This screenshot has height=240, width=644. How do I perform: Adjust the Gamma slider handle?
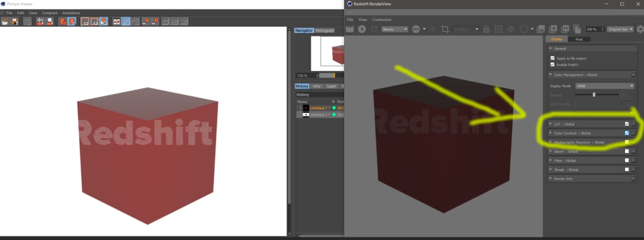[x=594, y=94]
